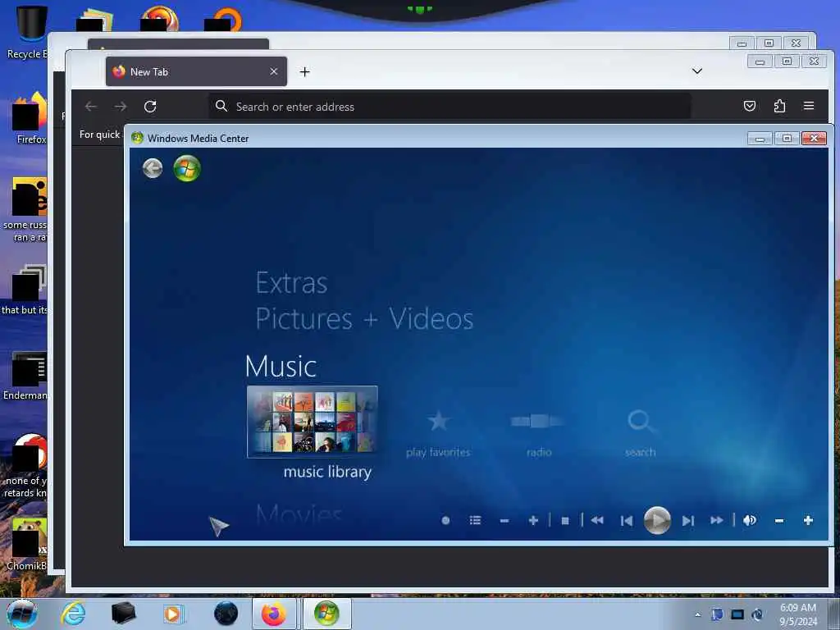840x630 pixels.
Task: Click the network icon in system tray
Action: 737,614
